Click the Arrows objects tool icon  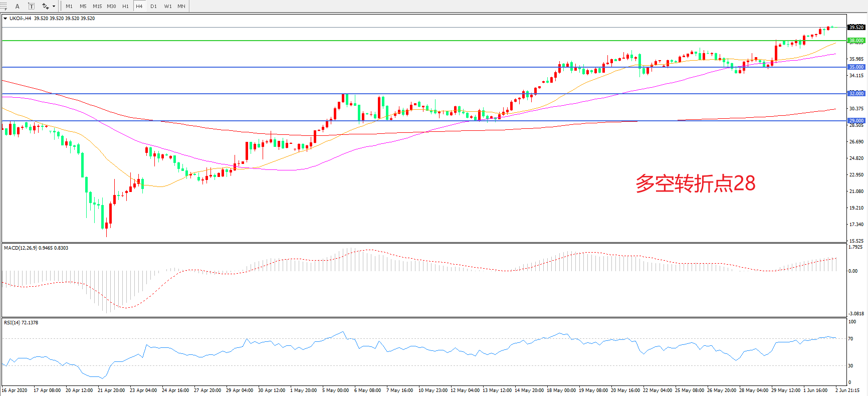coord(45,7)
